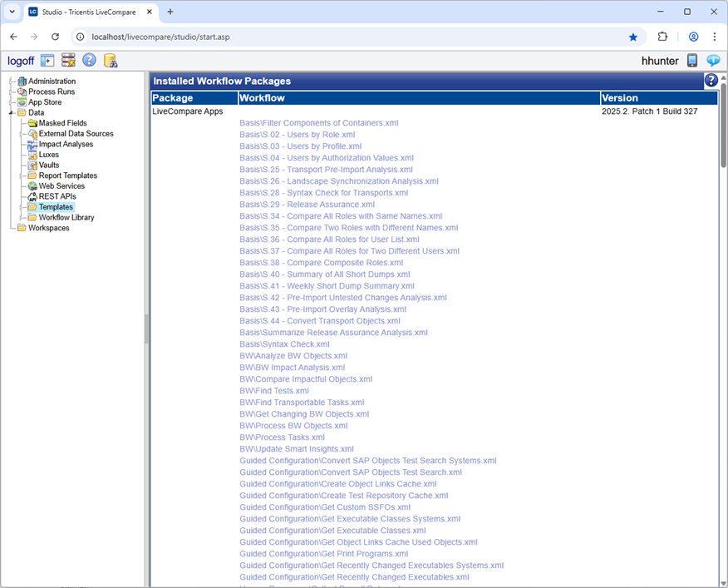Open the blue info speech bubble icon top right

click(x=713, y=61)
